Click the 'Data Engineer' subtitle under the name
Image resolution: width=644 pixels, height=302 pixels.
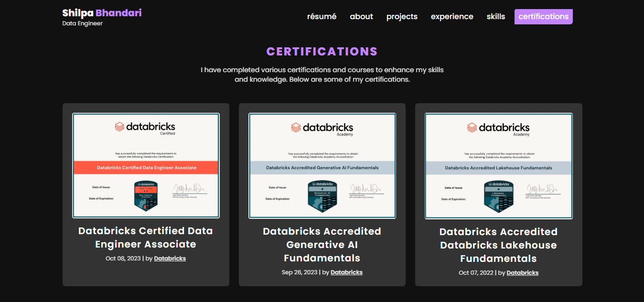tap(82, 23)
